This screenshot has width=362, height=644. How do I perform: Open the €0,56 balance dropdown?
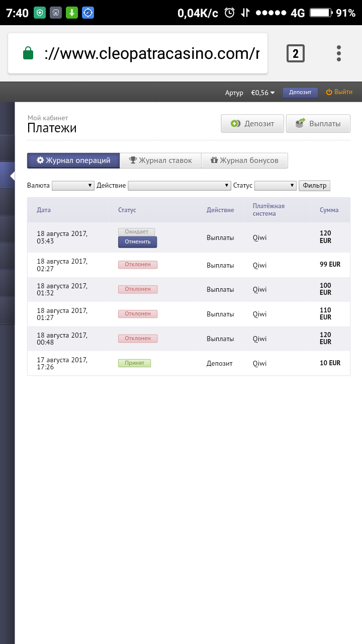pos(263,93)
